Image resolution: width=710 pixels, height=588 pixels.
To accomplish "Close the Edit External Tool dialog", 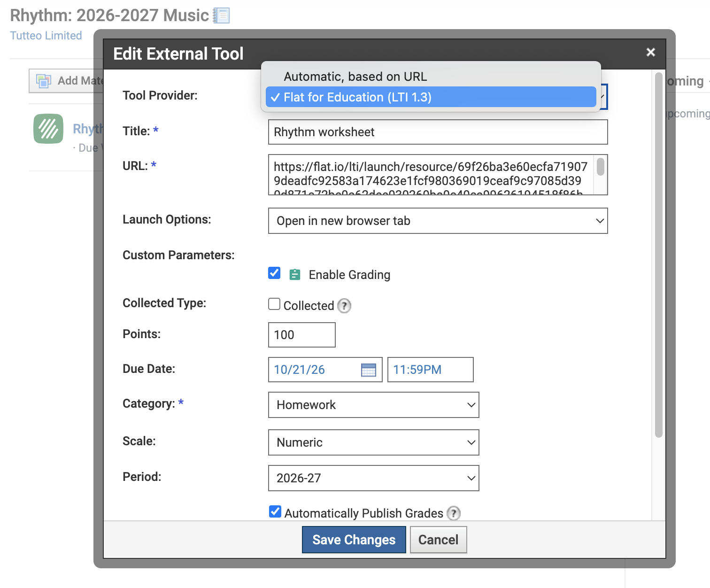I will coord(650,52).
